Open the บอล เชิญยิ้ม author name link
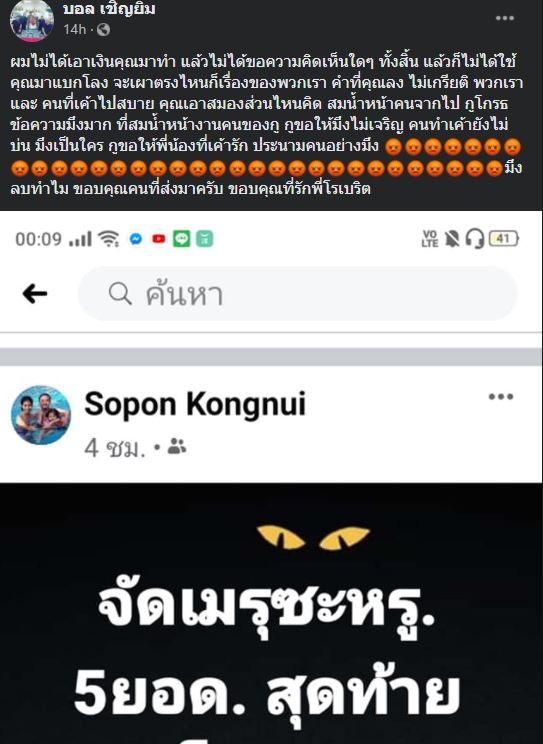The height and width of the screenshot is (744, 543). [x=109, y=9]
